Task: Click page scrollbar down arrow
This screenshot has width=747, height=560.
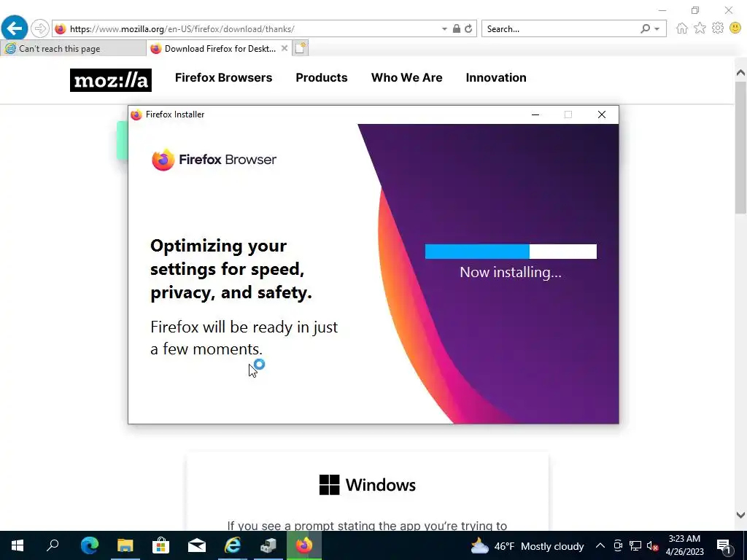Action: 740,515
